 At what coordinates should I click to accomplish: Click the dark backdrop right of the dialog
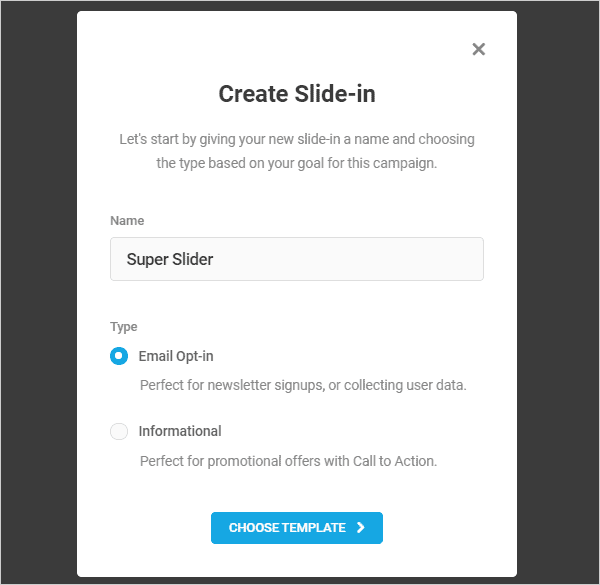coord(558,292)
